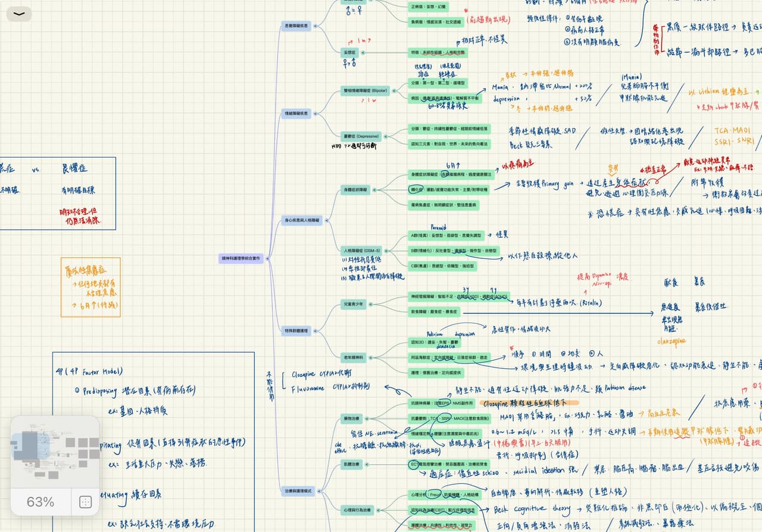Collapse the 肌體治療 node arrow
Image resolution: width=762 pixels, height=532 pixels.
[x=366, y=464]
